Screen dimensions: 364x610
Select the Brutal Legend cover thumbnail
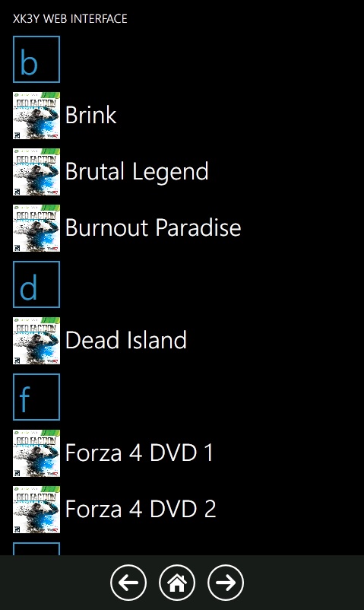pos(36,172)
